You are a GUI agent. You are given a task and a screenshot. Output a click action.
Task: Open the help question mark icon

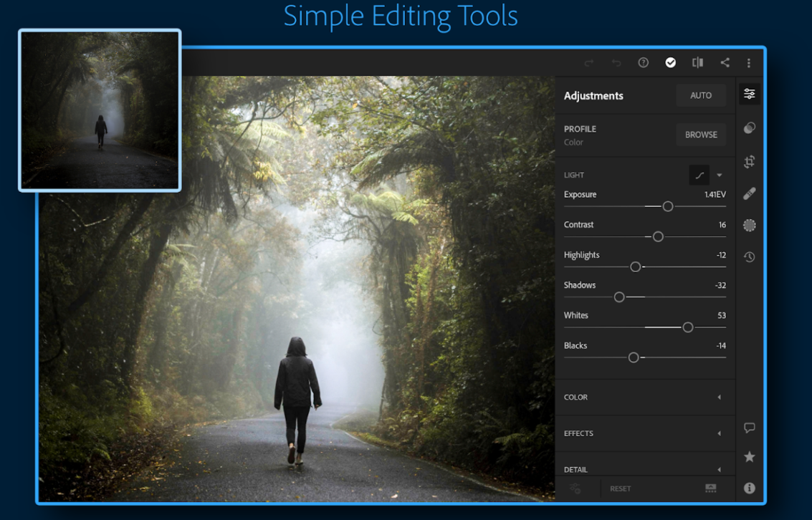[643, 63]
